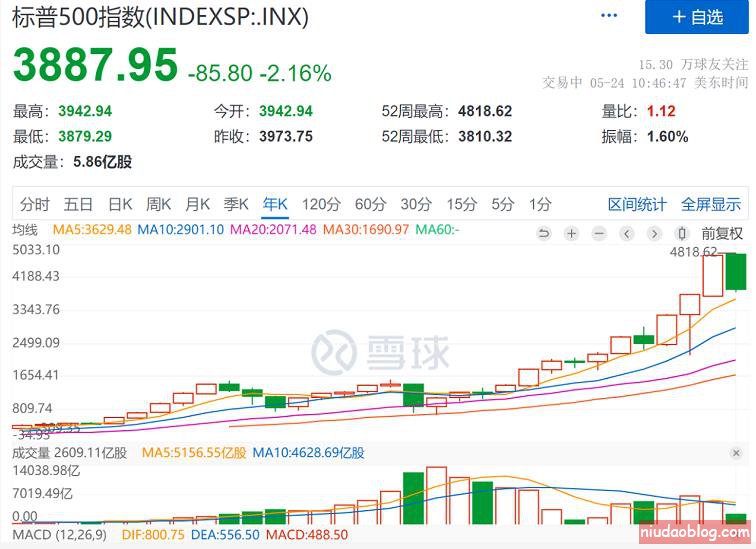The height and width of the screenshot is (549, 756).
Task: Click the 昨收 value 3973.75
Action: click(x=286, y=136)
